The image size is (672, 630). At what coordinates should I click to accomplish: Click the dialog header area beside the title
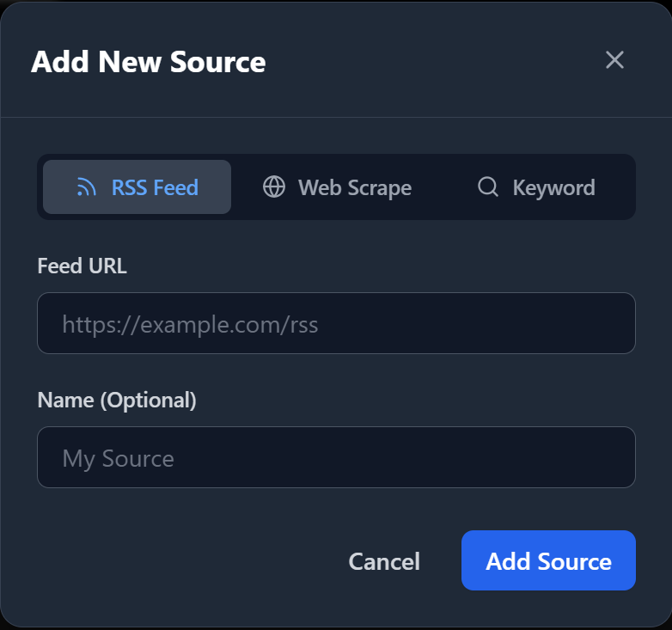[430, 62]
